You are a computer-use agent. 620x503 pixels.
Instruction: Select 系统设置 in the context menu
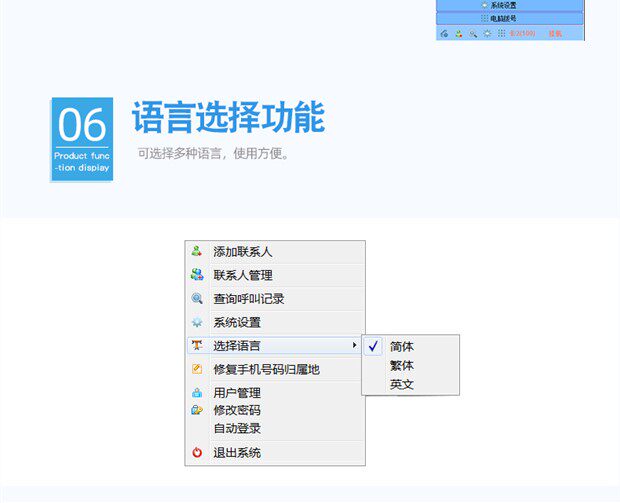[275, 322]
